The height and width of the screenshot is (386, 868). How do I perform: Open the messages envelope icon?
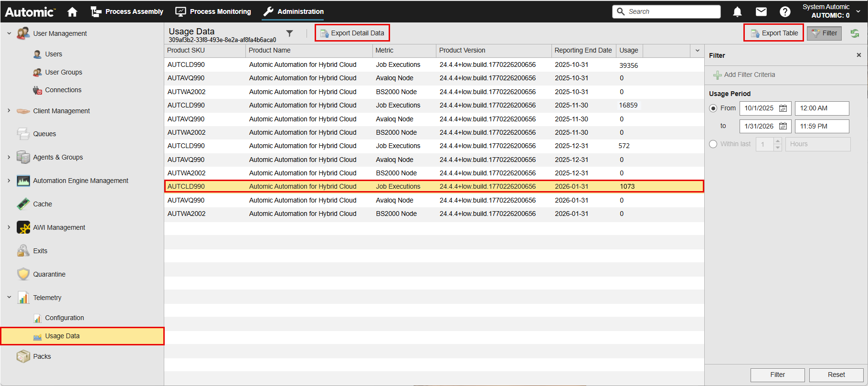point(761,12)
